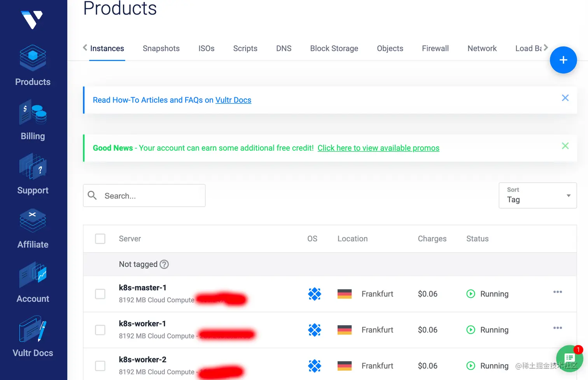Select the Instances tab

107,49
